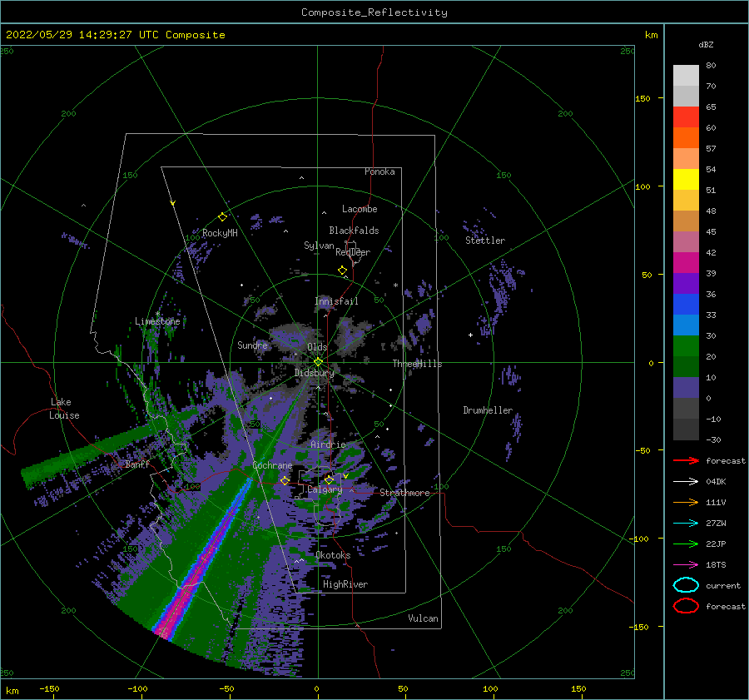Click the 'Banff' city label

pyautogui.click(x=137, y=464)
